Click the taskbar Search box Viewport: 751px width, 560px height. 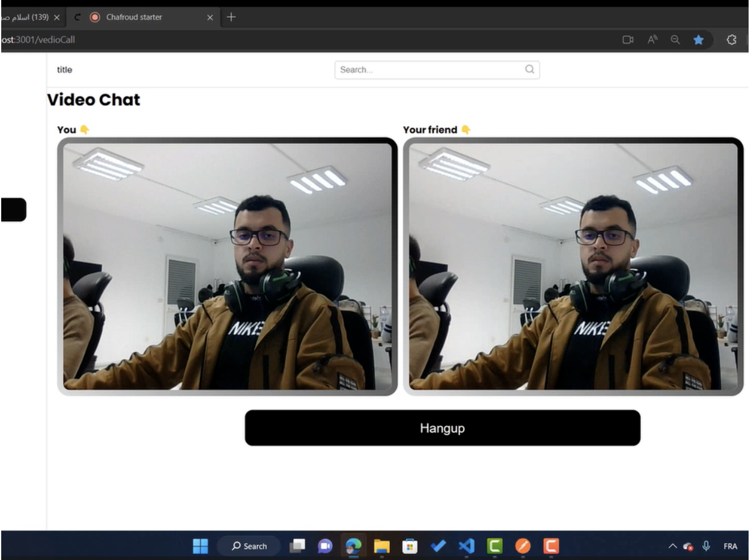click(248, 546)
